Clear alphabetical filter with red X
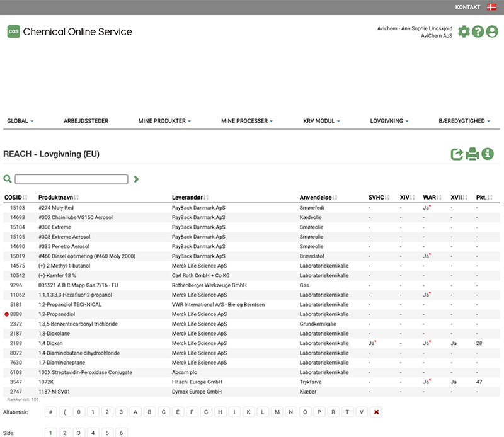Screen dimensions: 504x437 [377, 412]
